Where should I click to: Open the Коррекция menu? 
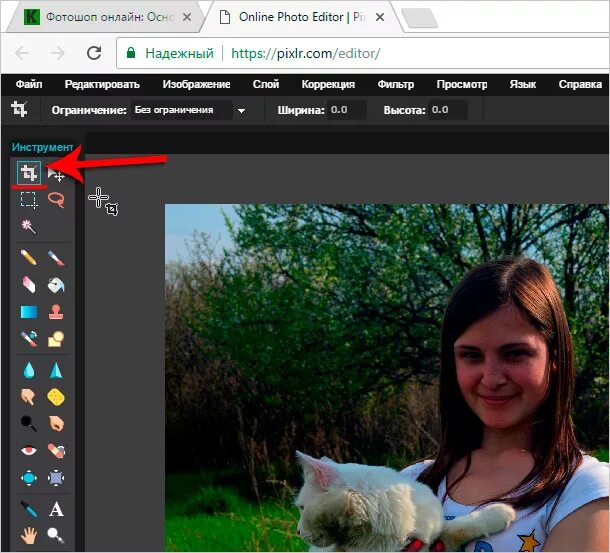(328, 84)
